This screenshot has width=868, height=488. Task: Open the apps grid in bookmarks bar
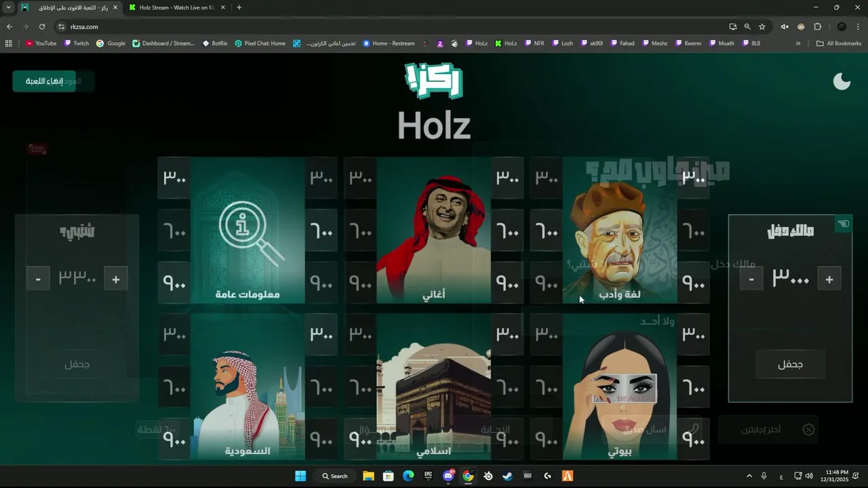tap(8, 43)
